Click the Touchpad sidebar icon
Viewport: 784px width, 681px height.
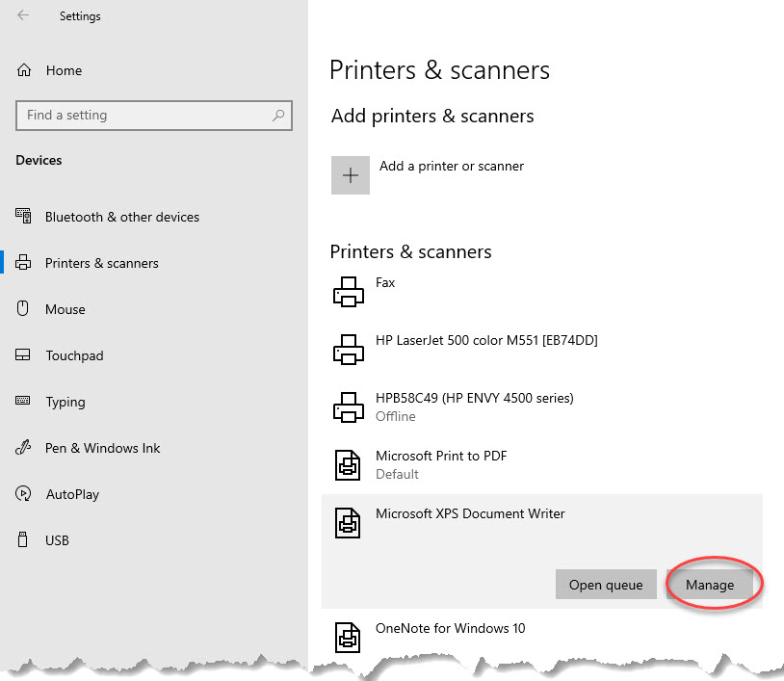(x=23, y=355)
